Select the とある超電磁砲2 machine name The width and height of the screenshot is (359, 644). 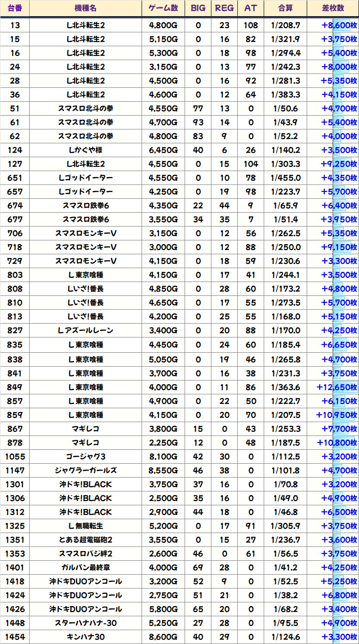[x=86, y=540]
